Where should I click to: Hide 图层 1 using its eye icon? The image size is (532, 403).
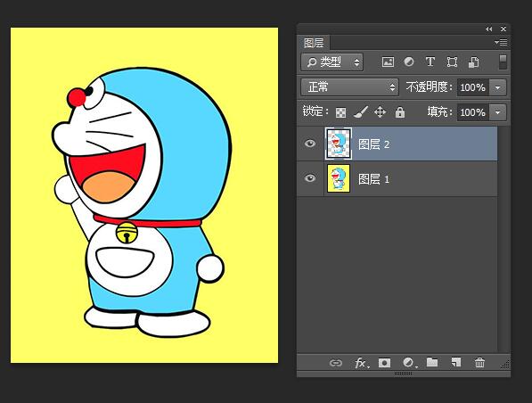pyautogui.click(x=310, y=178)
